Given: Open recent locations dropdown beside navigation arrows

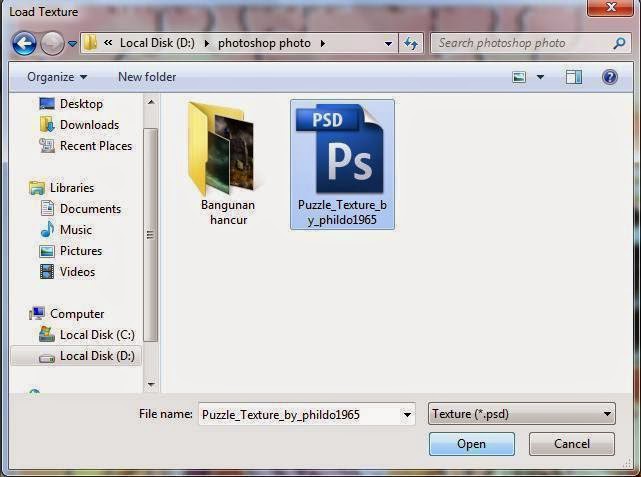Looking at the screenshot, I should pyautogui.click(x=72, y=43).
